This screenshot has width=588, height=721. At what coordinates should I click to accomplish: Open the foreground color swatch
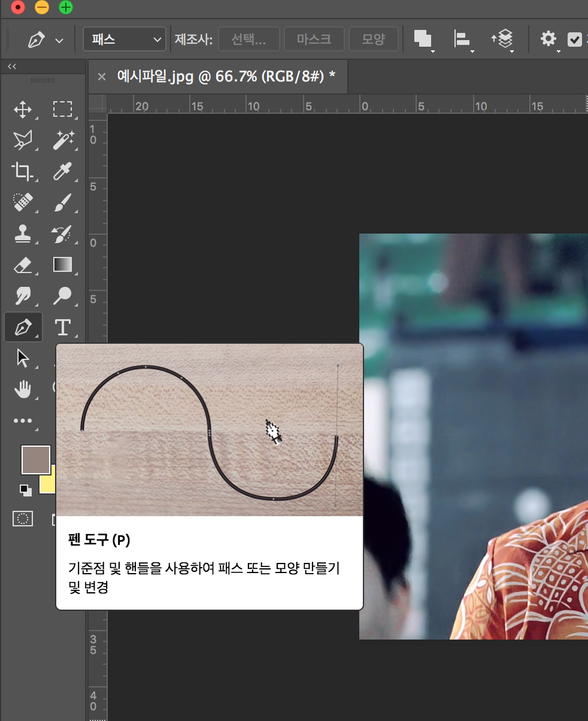point(35,459)
